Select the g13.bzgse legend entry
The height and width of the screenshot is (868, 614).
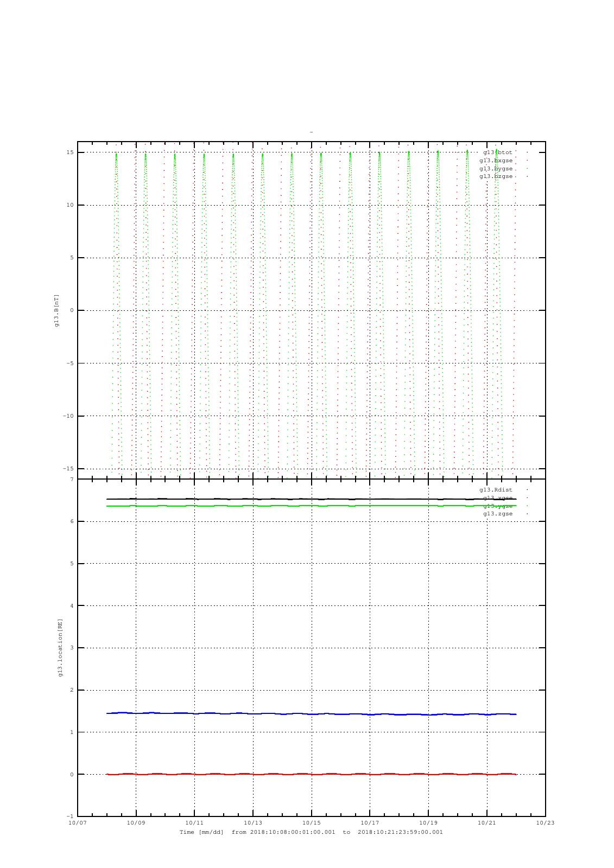coord(496,176)
